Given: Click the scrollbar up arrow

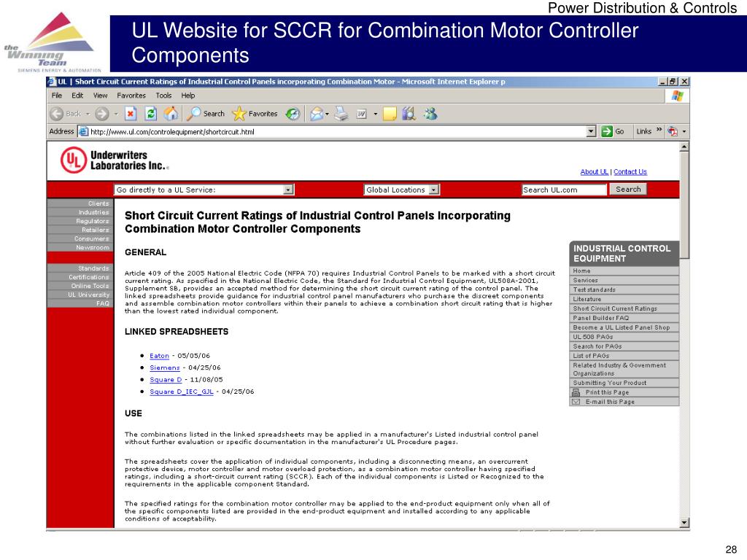Looking at the screenshot, I should (x=684, y=147).
